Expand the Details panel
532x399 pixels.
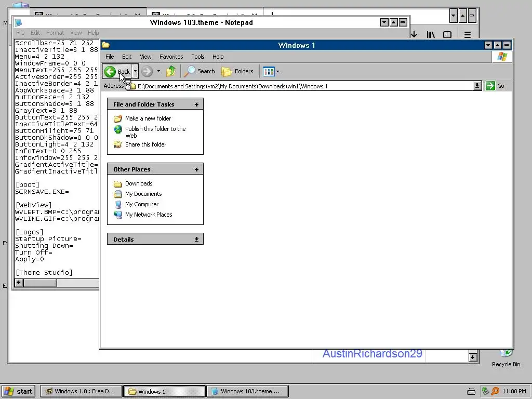[x=196, y=239]
